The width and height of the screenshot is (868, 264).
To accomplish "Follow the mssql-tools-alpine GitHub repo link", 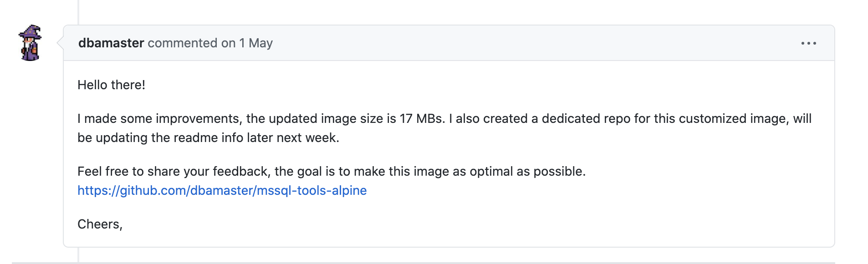I will click(222, 190).
